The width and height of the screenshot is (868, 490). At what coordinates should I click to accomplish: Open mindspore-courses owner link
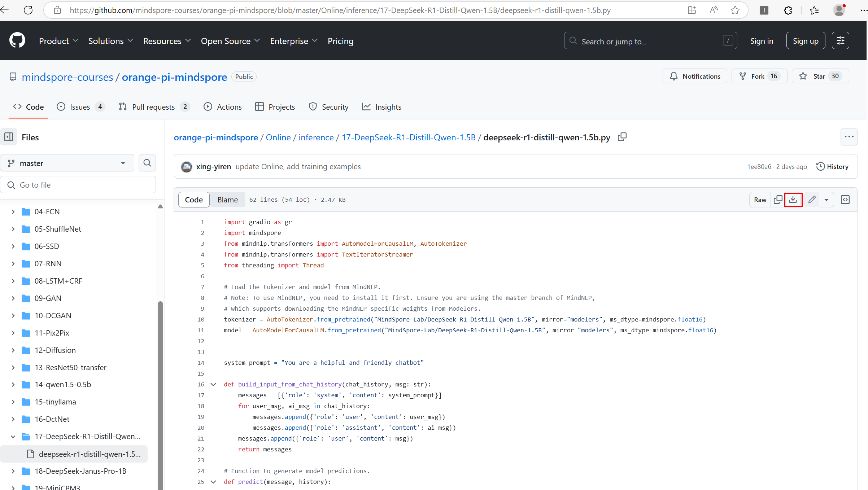click(67, 77)
